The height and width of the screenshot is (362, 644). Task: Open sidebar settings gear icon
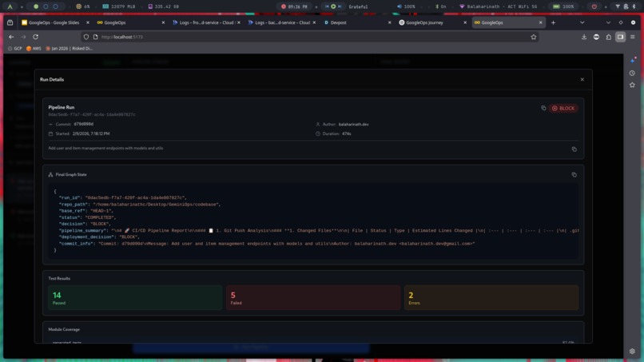tap(632, 352)
